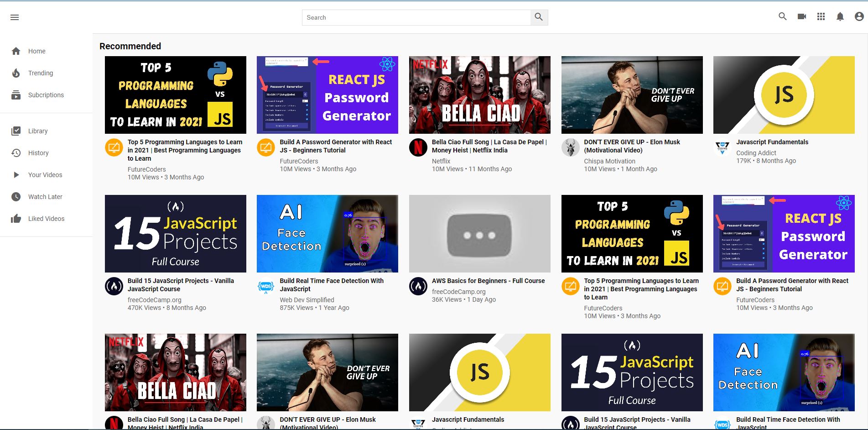Click the third-row yellow JS logo thumbnail
Screen dimensions: 868x430
[480, 372]
